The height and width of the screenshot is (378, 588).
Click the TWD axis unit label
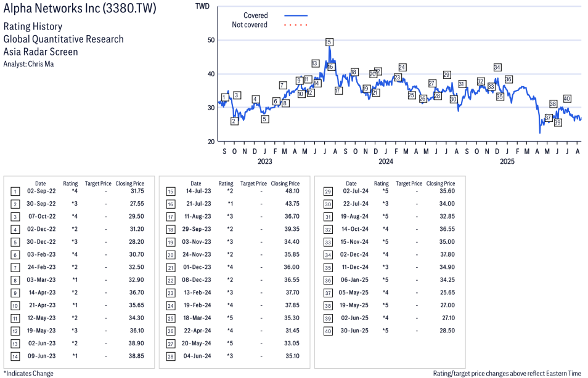click(x=203, y=6)
